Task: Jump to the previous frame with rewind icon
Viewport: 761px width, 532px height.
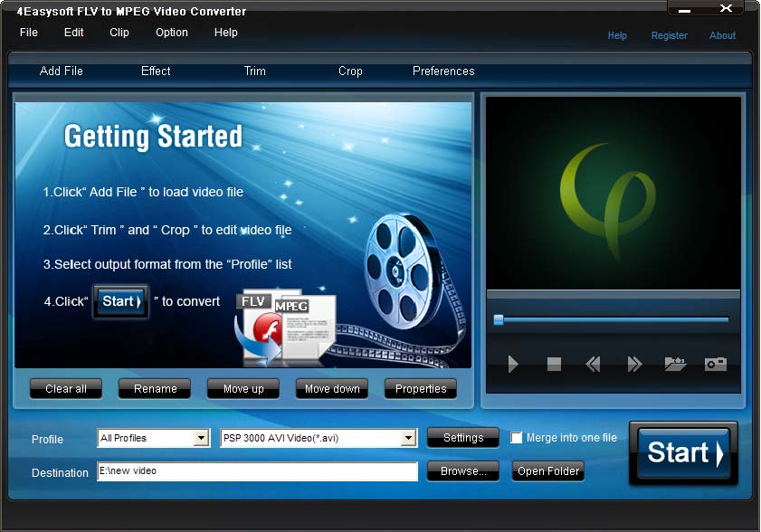Action: 593,364
